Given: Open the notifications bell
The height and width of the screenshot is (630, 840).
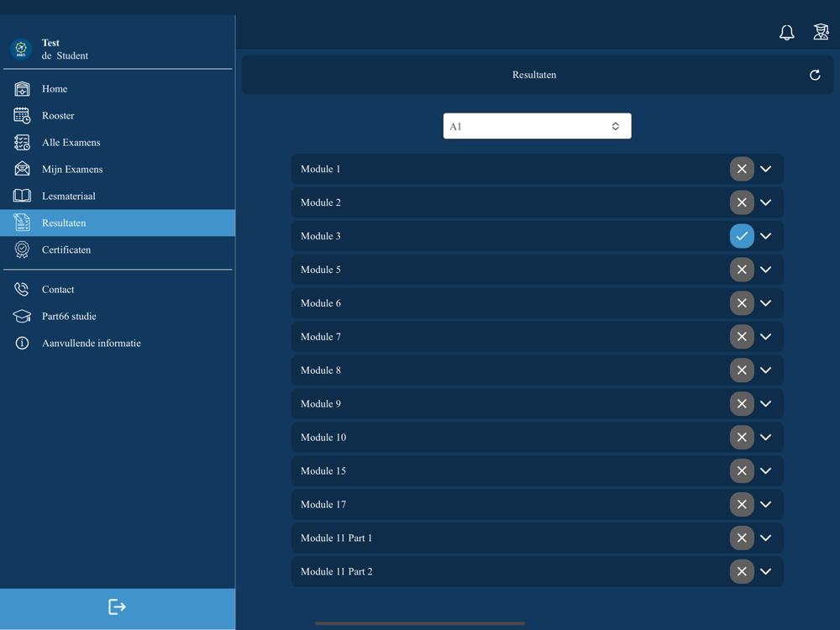Looking at the screenshot, I should [786, 33].
